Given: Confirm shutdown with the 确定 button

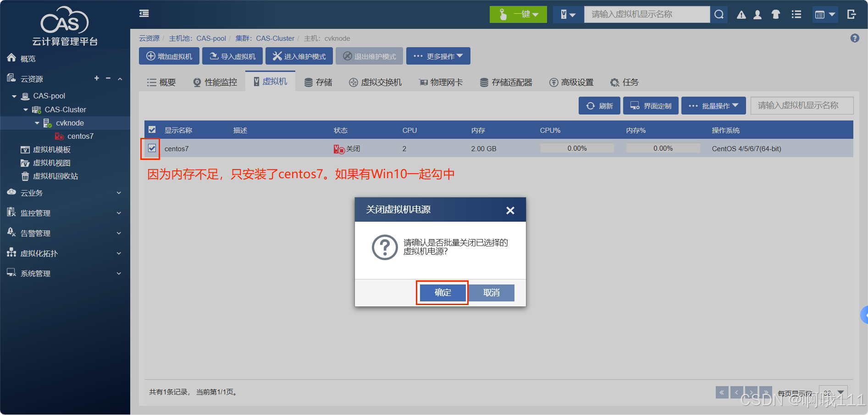Looking at the screenshot, I should tap(442, 292).
